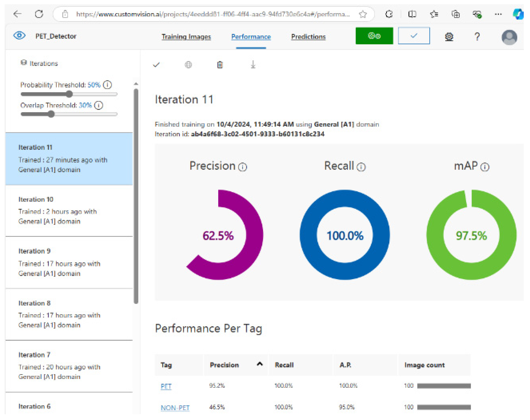Click the Publish iteration checkmark icon
The height and width of the screenshot is (420, 530).
156,65
